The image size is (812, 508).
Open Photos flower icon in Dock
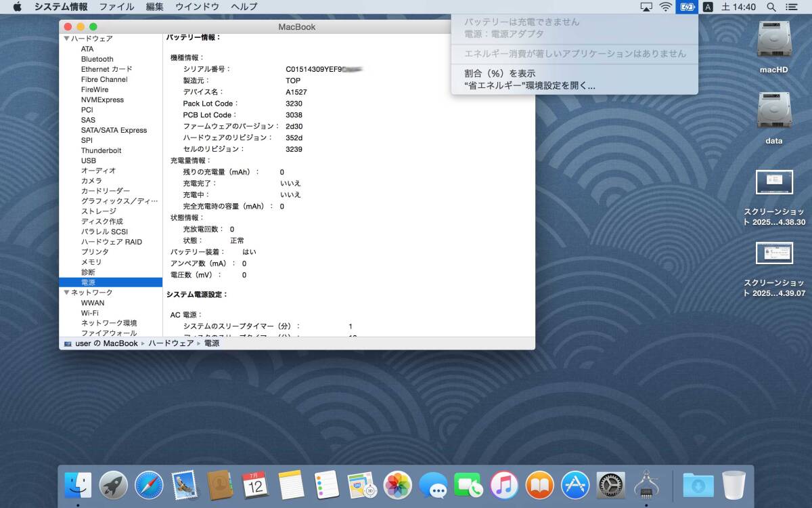pyautogui.click(x=398, y=485)
